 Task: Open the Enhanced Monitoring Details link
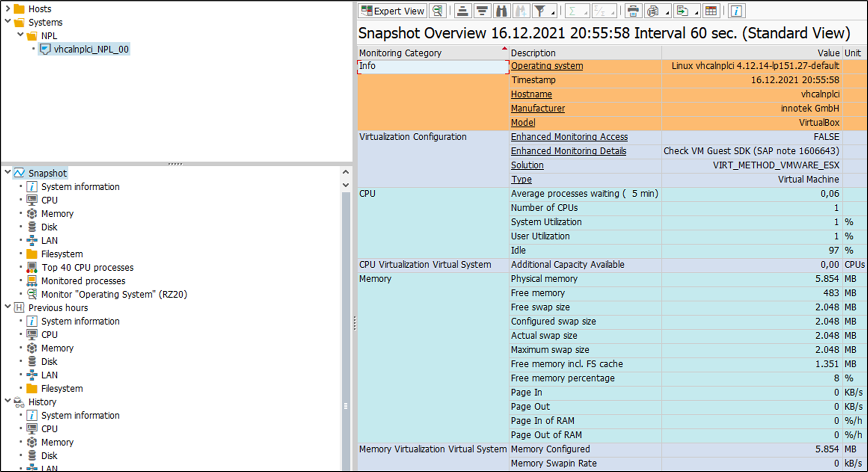click(568, 151)
